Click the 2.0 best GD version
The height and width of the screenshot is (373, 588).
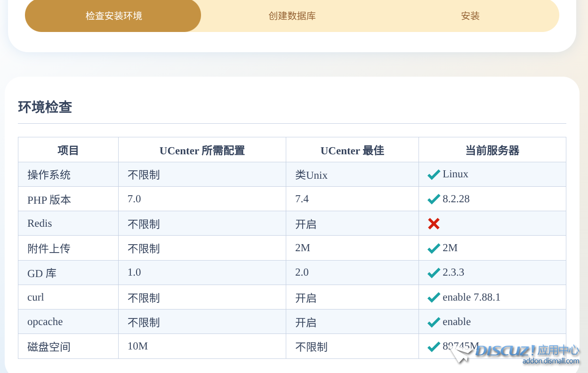[x=302, y=272]
